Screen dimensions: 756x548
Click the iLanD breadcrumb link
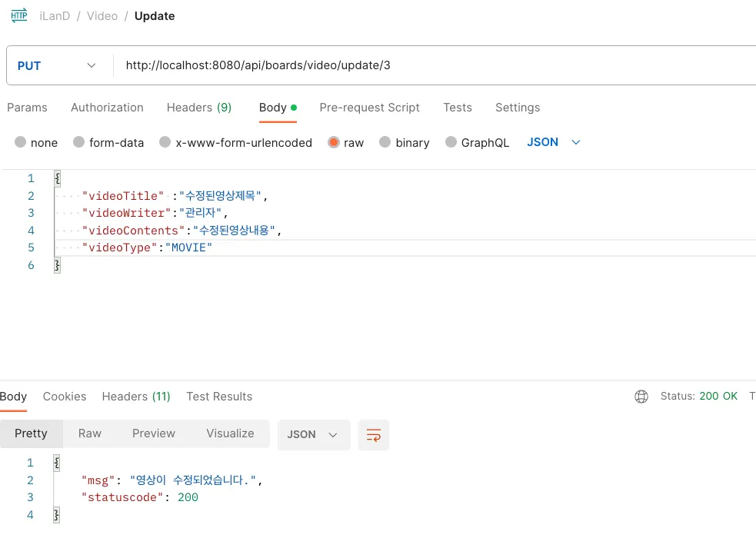tap(55, 16)
